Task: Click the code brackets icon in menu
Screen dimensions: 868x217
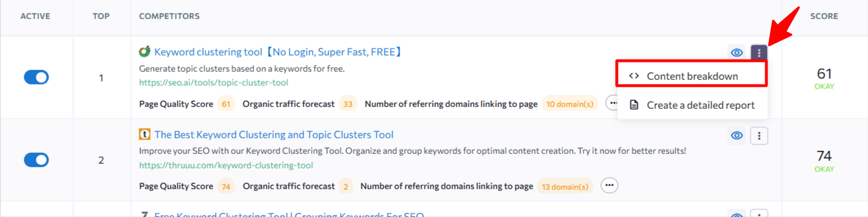Action: point(634,76)
